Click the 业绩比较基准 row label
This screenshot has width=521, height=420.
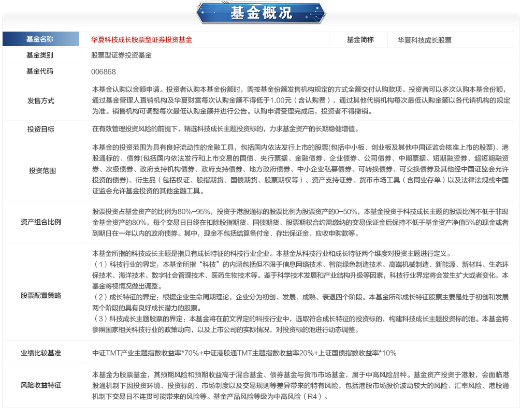coord(40,353)
